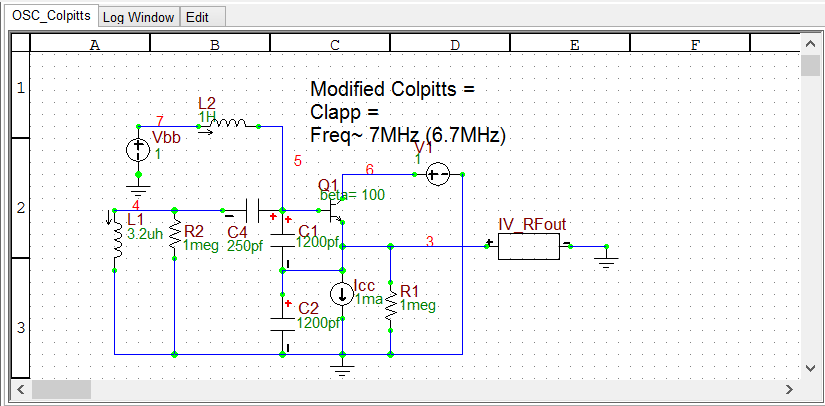
Task: Click the 1200pf value of C1
Action: (318, 242)
